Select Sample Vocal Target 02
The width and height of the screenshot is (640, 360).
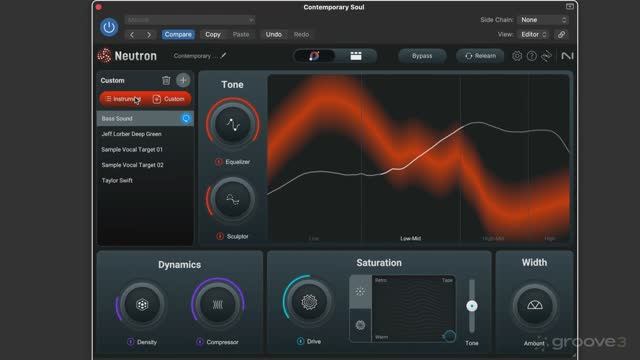point(145,165)
